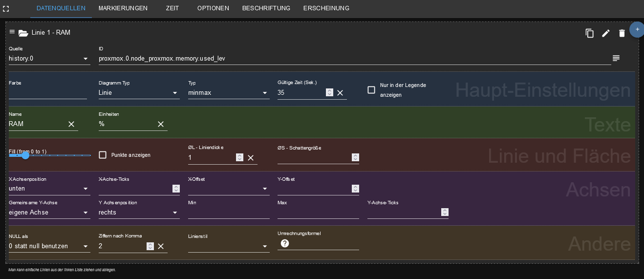Switch to the Optionen tab
This screenshot has width=644, height=279.
click(213, 8)
